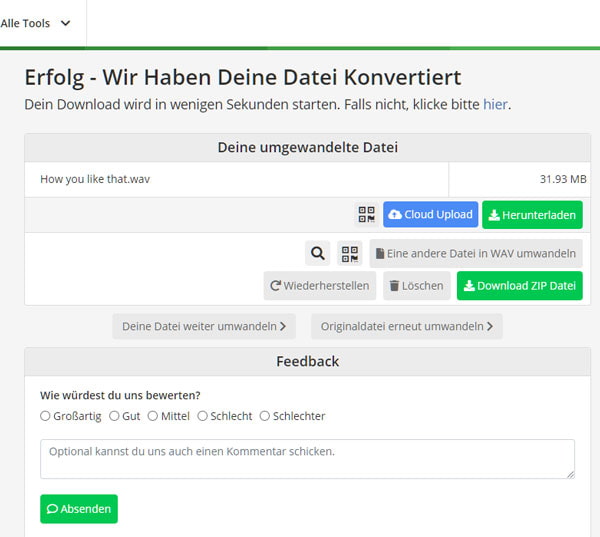The width and height of the screenshot is (600, 537).
Task: Click the Herunterladen button
Action: click(x=532, y=215)
